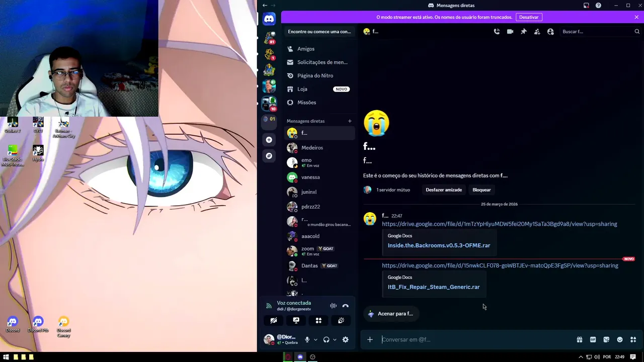Go to Página do Nitro
644x362 pixels.
[x=319, y=75]
